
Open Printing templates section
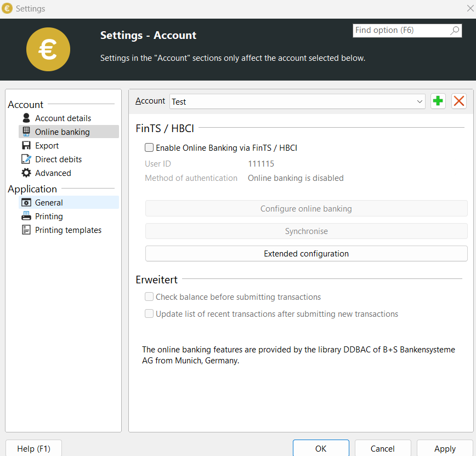[x=69, y=230]
